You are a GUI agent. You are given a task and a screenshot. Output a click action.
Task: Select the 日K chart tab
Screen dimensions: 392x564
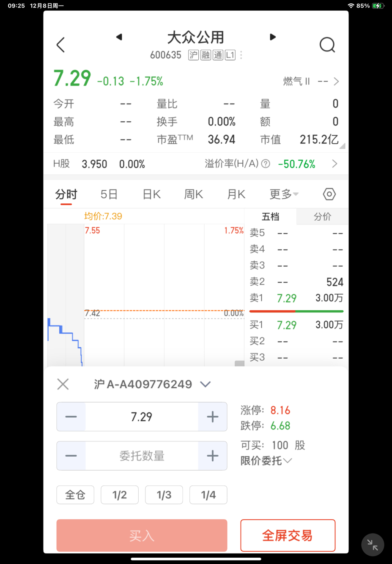(151, 194)
